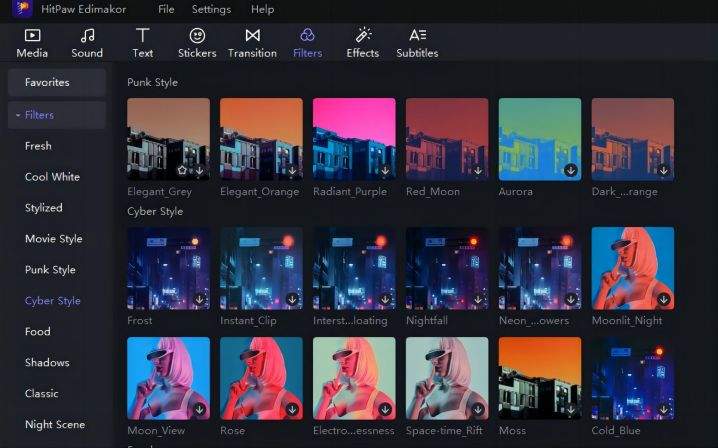Viewport: 718px width, 448px height.
Task: Collapse the Filters category list
Action: [17, 115]
